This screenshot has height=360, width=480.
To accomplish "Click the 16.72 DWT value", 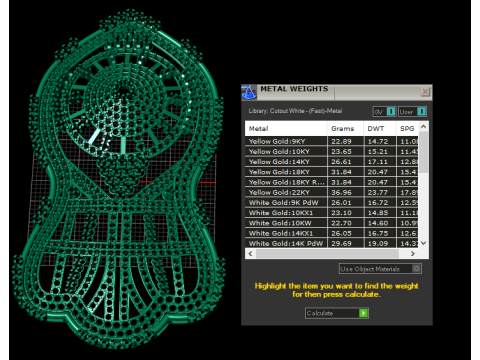I will (378, 203).
